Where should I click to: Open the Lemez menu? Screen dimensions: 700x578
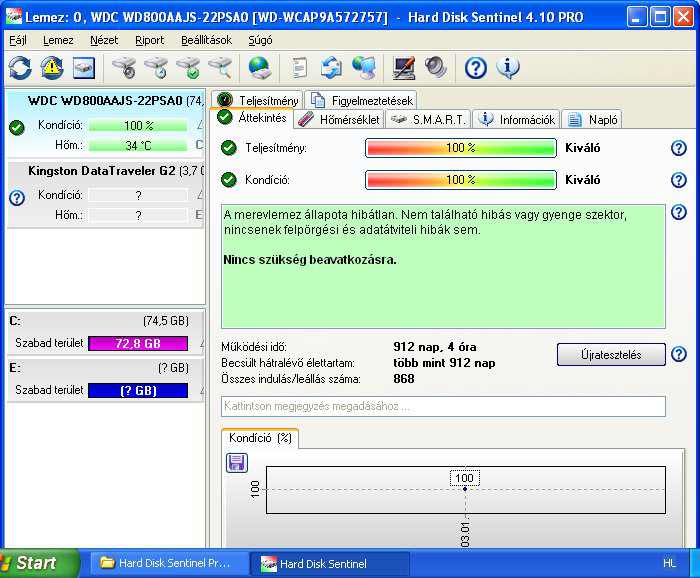[58, 40]
